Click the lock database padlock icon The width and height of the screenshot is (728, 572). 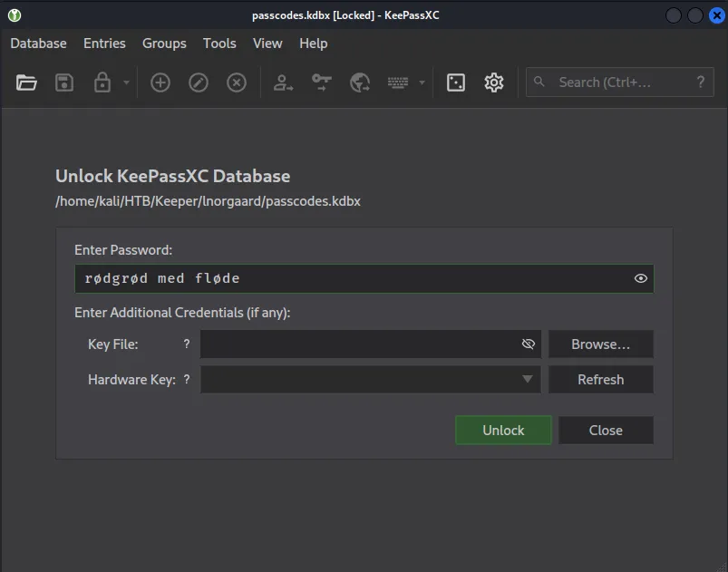[102, 82]
